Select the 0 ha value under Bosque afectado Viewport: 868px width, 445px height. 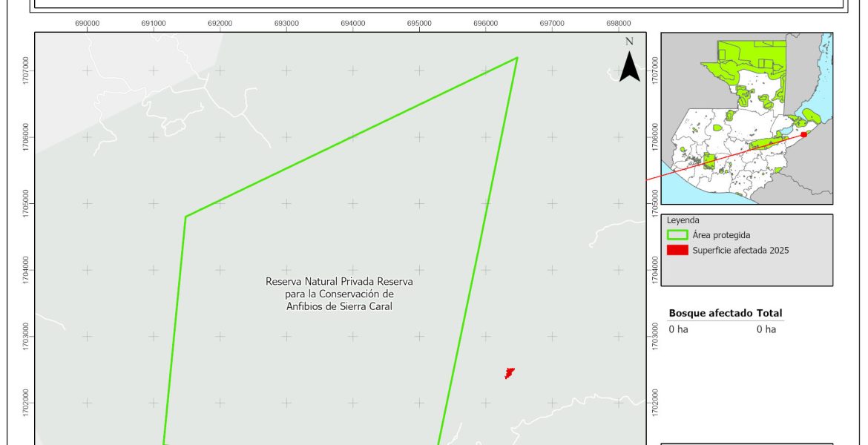coord(678,329)
